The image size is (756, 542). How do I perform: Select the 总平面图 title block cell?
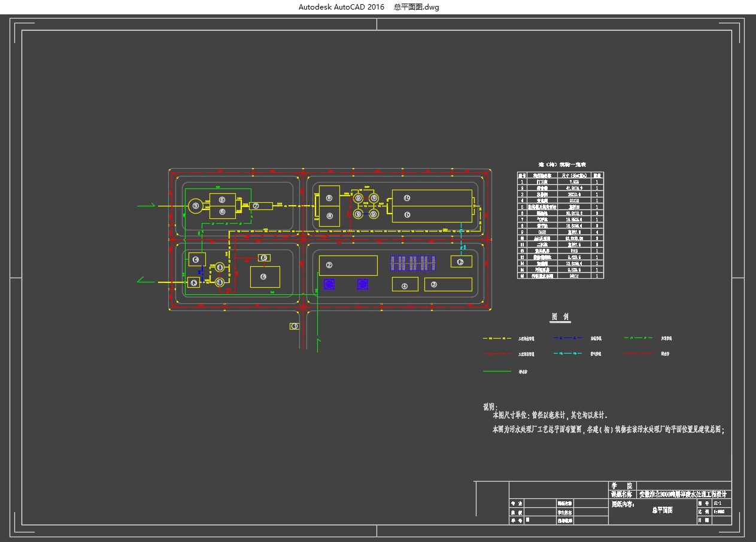(x=662, y=510)
